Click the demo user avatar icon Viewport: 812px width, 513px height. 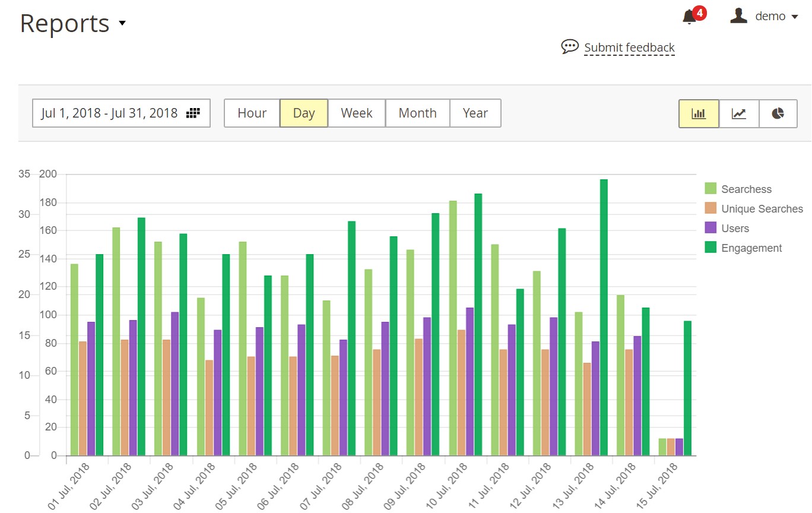pos(738,16)
